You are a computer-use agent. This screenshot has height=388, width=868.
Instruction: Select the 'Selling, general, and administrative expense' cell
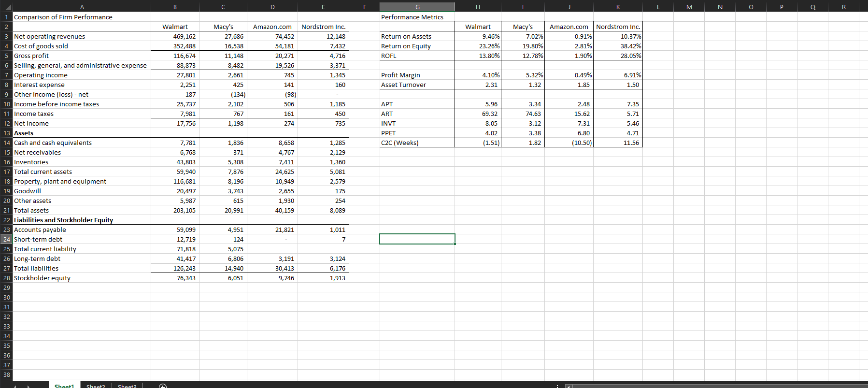[82, 65]
